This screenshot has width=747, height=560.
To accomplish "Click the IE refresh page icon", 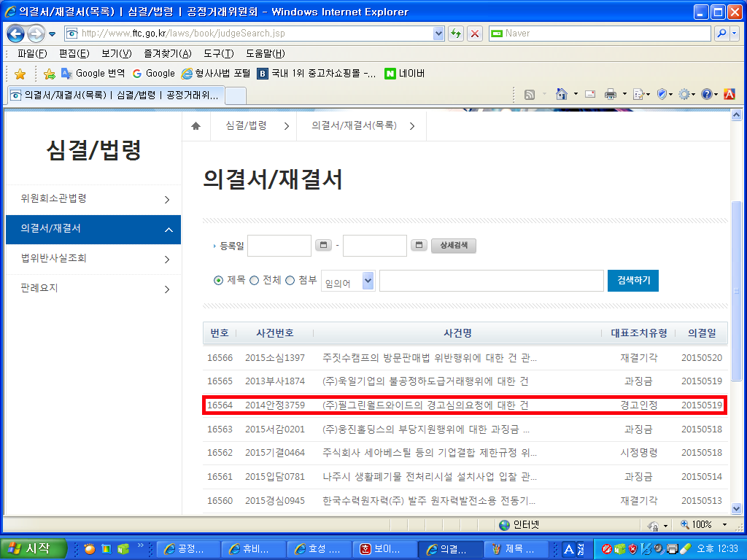I will coord(456,34).
